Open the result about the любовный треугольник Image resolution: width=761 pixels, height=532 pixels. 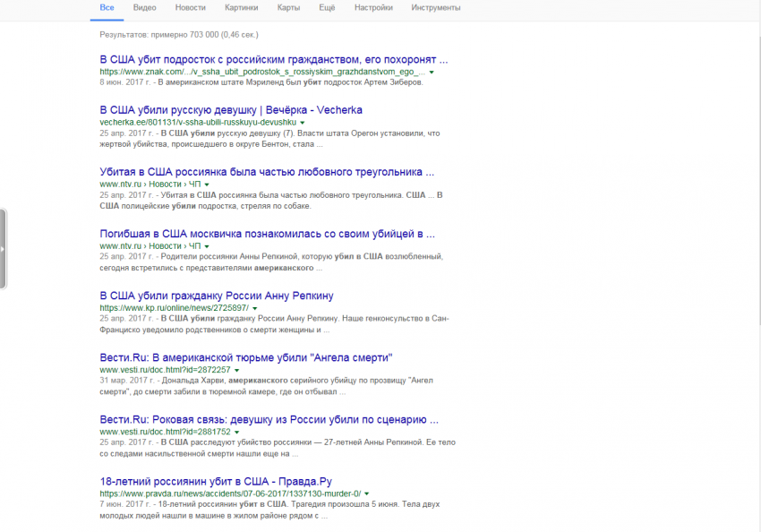click(x=267, y=172)
